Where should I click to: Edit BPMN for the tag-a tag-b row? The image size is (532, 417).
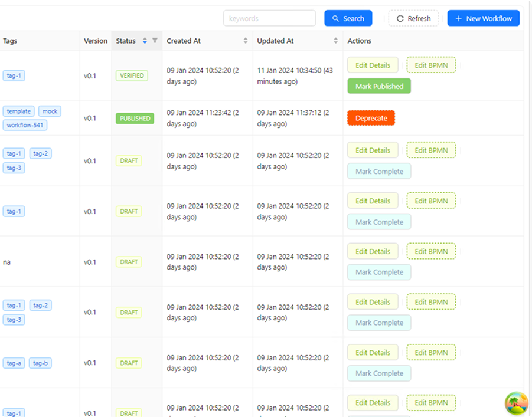tap(431, 353)
